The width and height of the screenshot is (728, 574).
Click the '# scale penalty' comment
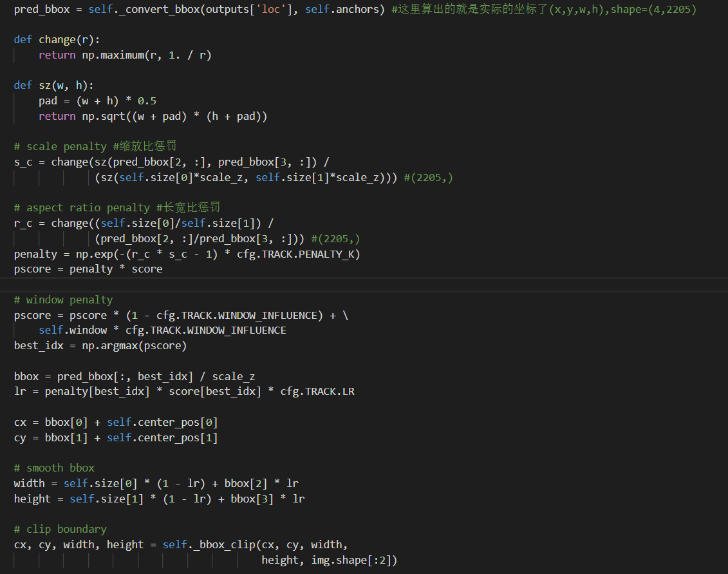pyautogui.click(x=95, y=146)
